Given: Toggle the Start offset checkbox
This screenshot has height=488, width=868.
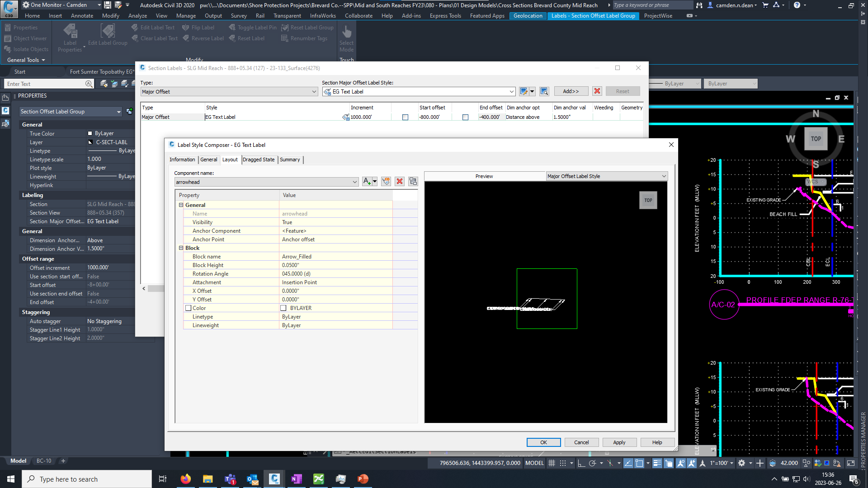Looking at the screenshot, I should pyautogui.click(x=465, y=117).
